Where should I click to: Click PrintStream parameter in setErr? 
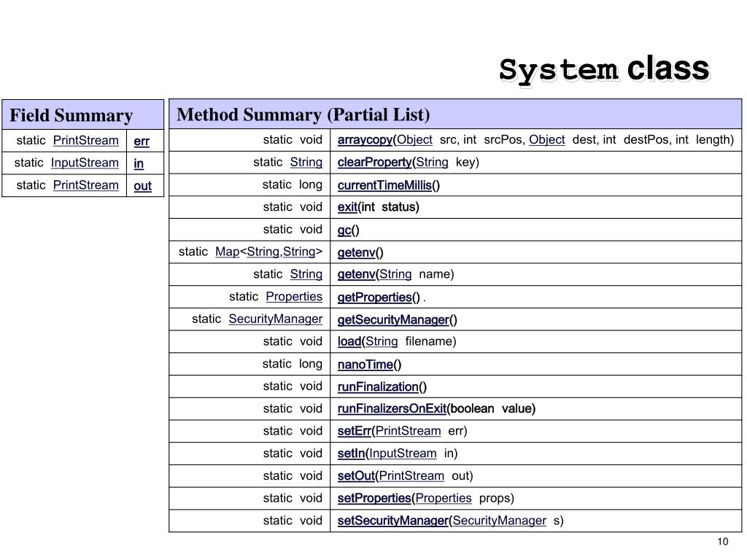pyautogui.click(x=409, y=431)
